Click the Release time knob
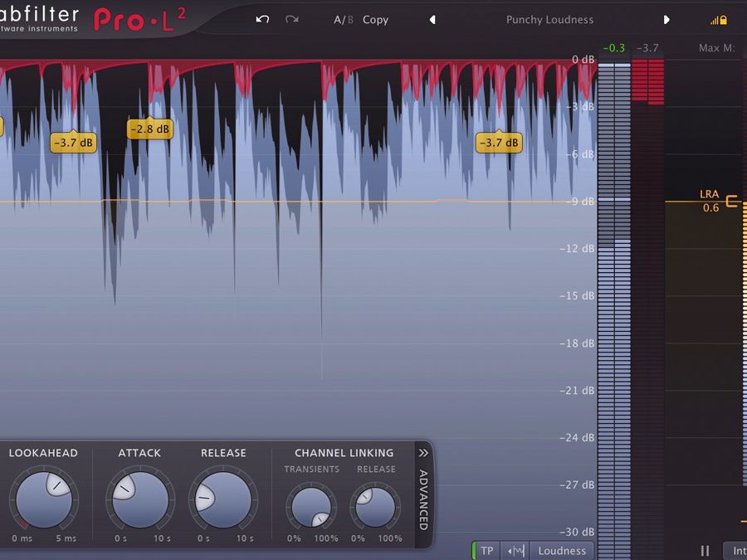The width and height of the screenshot is (747, 560). click(223, 499)
